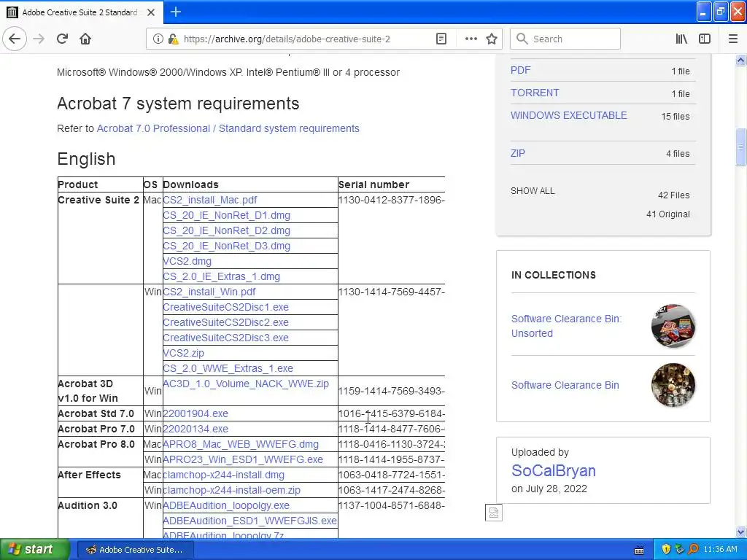
Task: Download APRO23_Win_ESD1_WWEFG.exe
Action: (243, 459)
